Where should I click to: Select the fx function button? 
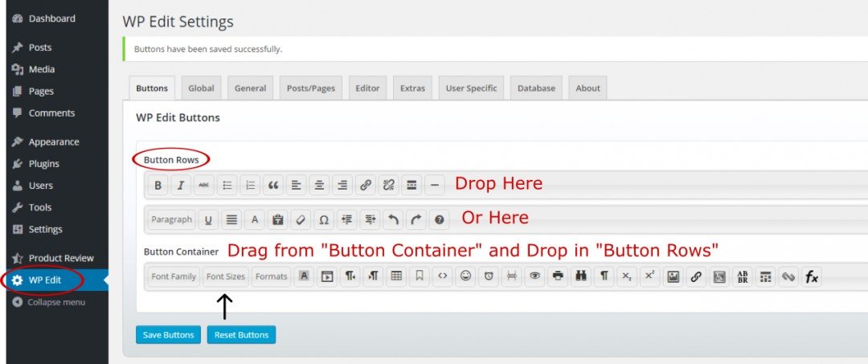pyautogui.click(x=811, y=276)
